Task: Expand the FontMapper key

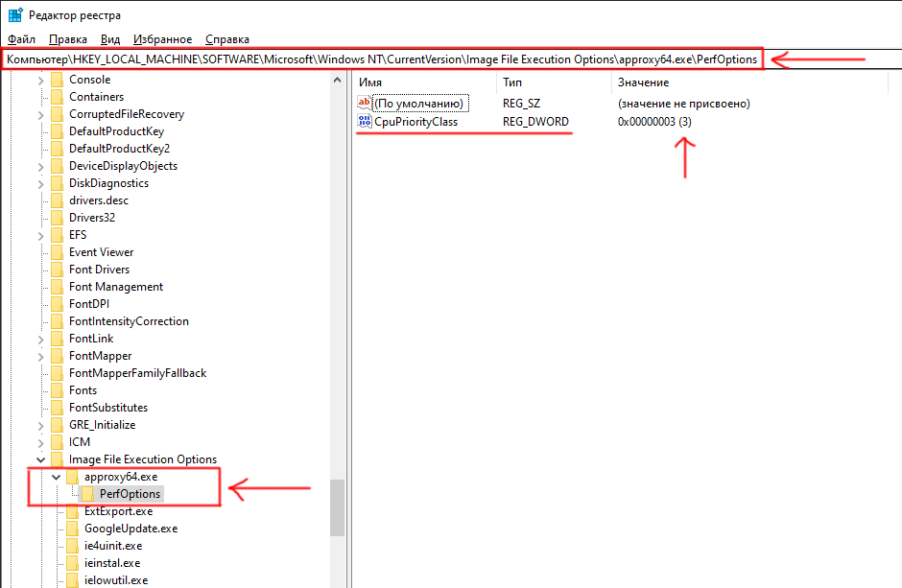Action: (x=41, y=357)
